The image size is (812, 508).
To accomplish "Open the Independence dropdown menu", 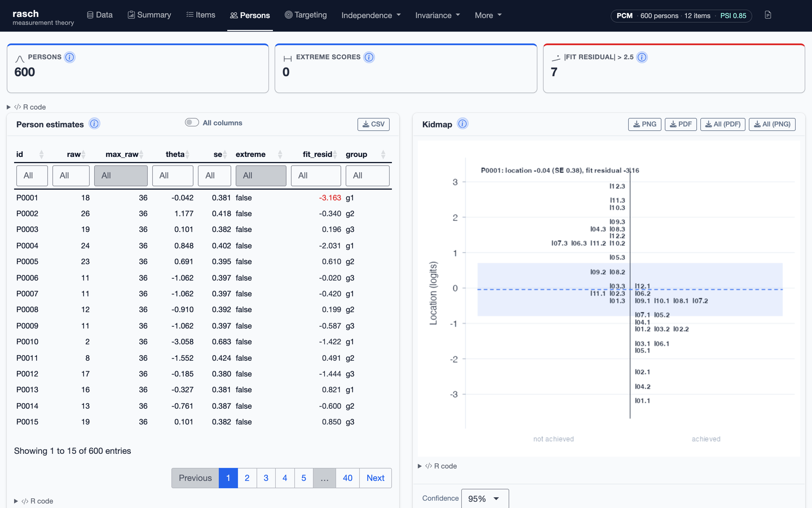I will (x=371, y=15).
